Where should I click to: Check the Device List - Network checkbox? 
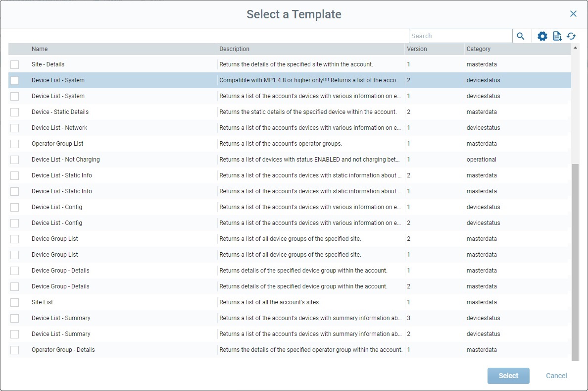point(15,128)
